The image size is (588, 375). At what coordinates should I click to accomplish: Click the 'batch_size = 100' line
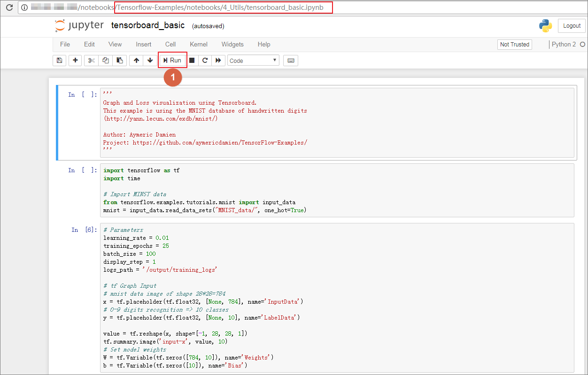tap(130, 254)
